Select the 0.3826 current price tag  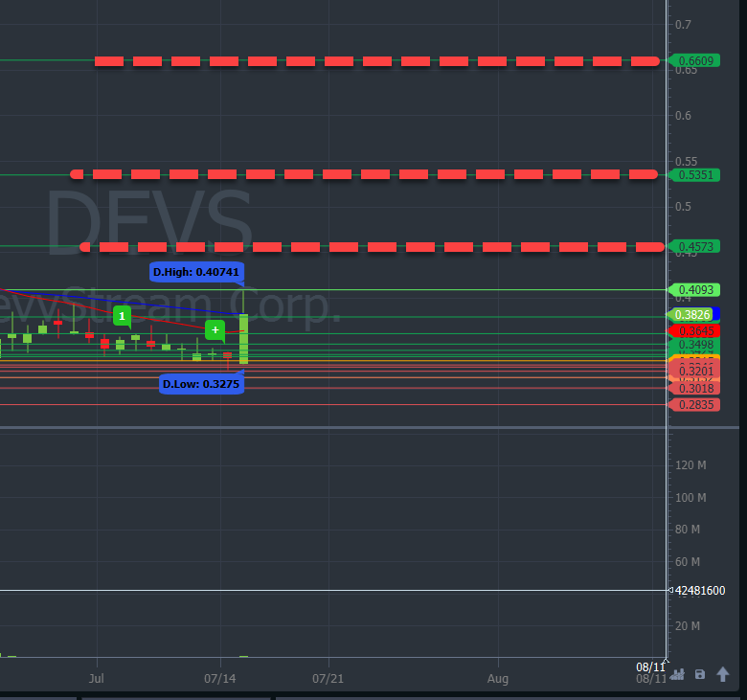692,314
